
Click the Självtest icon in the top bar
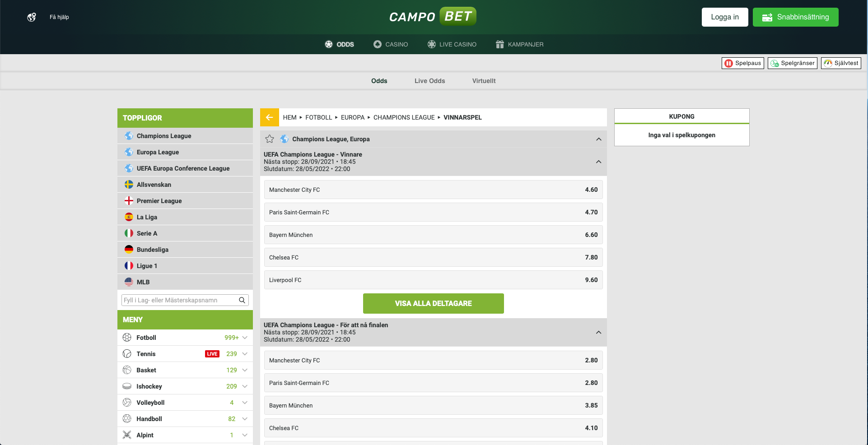828,63
